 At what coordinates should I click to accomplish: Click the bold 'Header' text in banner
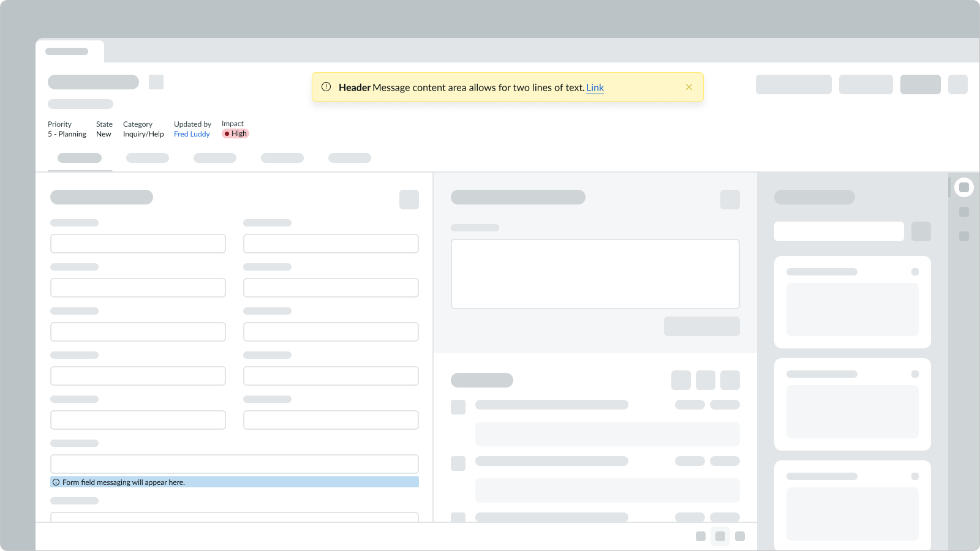(355, 88)
